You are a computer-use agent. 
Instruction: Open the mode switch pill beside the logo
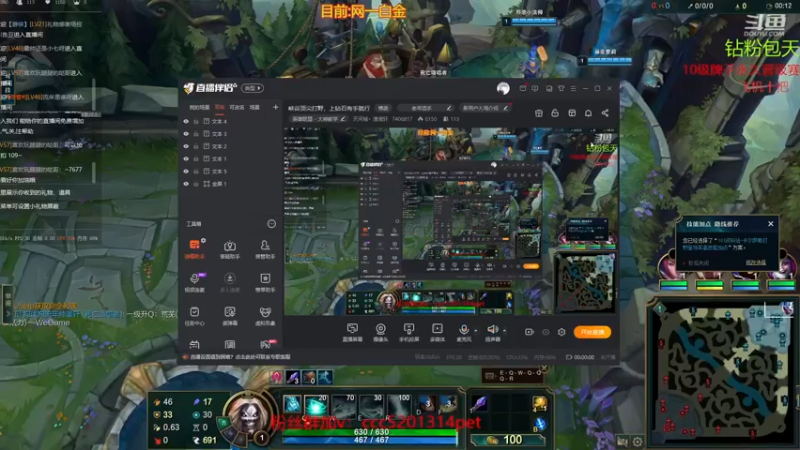[252, 88]
